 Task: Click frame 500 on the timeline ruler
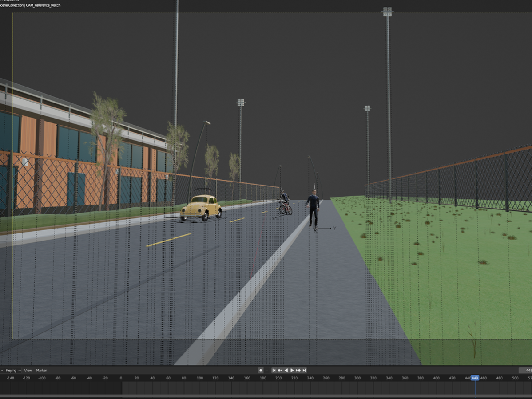pyautogui.click(x=515, y=378)
